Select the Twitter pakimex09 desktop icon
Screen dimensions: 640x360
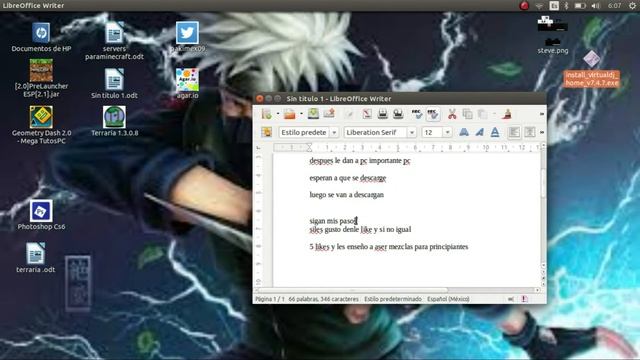click(187, 37)
